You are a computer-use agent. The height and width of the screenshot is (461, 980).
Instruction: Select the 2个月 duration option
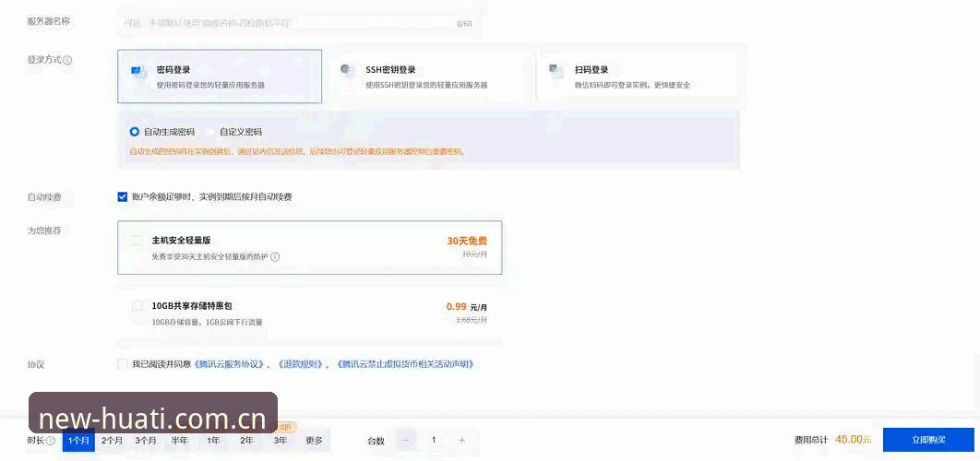113,441
